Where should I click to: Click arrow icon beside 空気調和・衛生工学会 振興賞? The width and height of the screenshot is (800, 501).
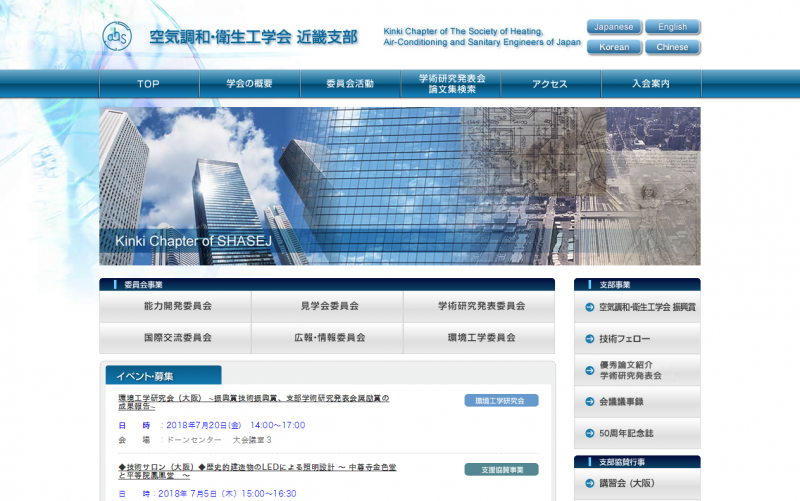pos(589,307)
